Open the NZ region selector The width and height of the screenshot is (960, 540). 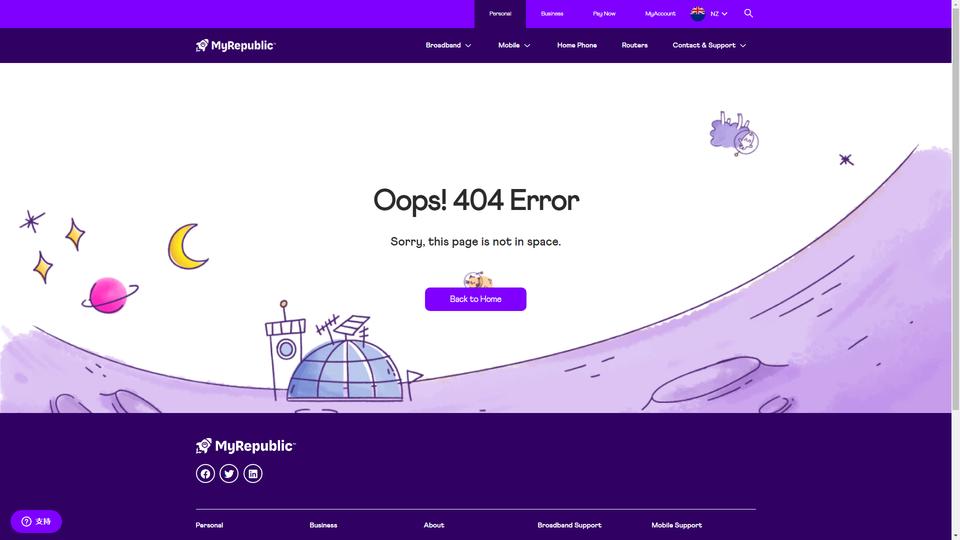tap(719, 13)
